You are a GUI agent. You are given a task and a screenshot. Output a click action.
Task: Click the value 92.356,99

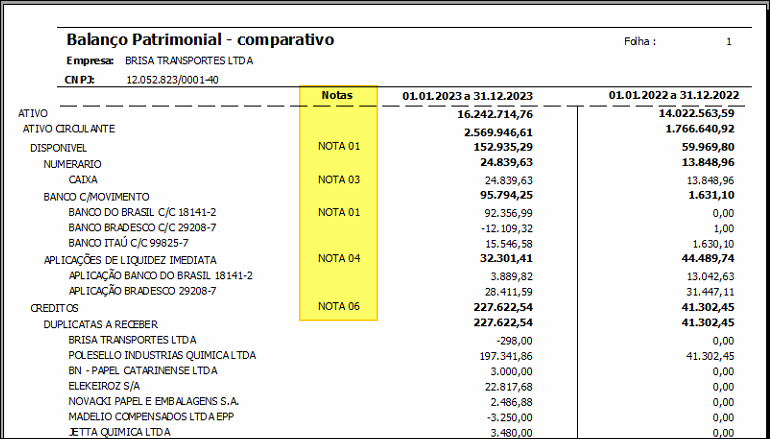pos(509,214)
